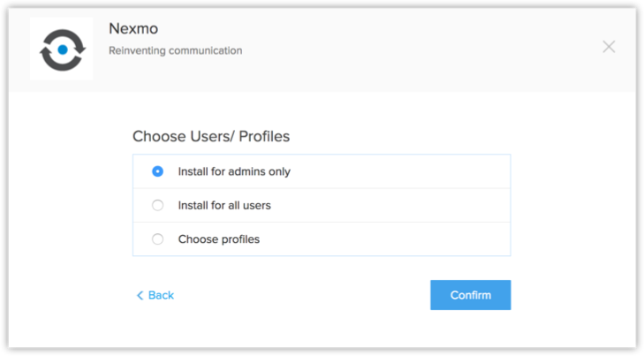Click the Nexmo app logo icon
The width and height of the screenshot is (644, 356).
pos(61,49)
